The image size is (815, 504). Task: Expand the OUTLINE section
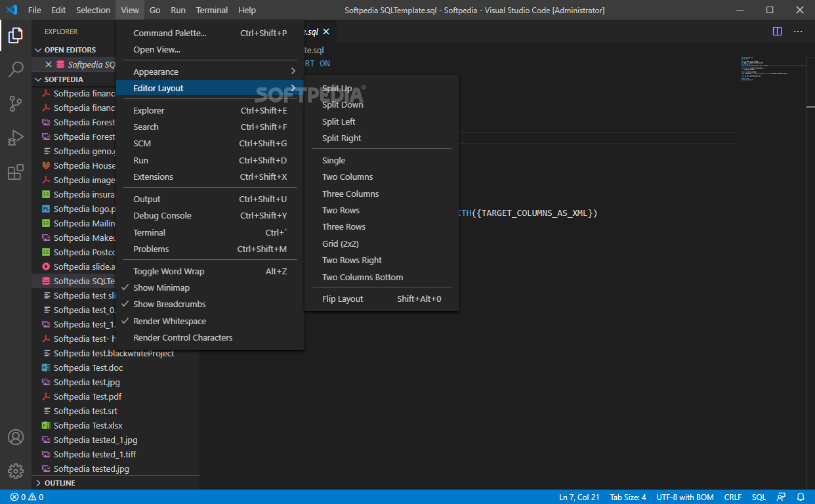pyautogui.click(x=59, y=482)
